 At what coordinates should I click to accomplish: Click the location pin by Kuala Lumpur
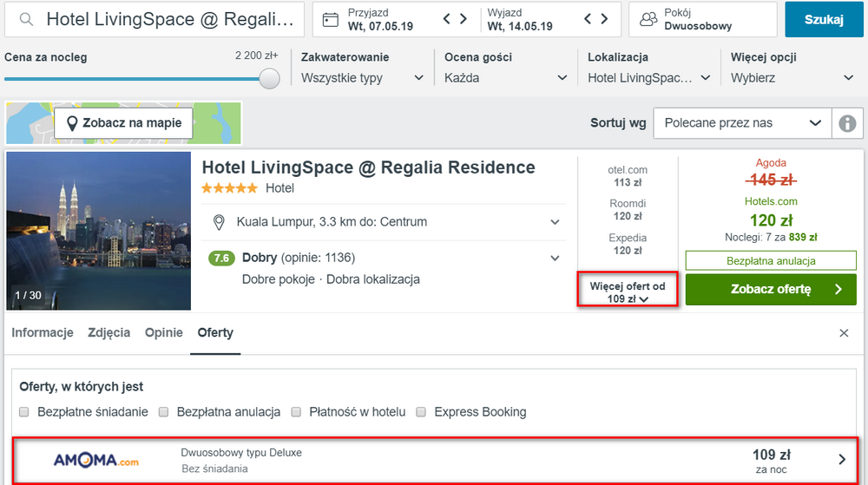coord(219,222)
